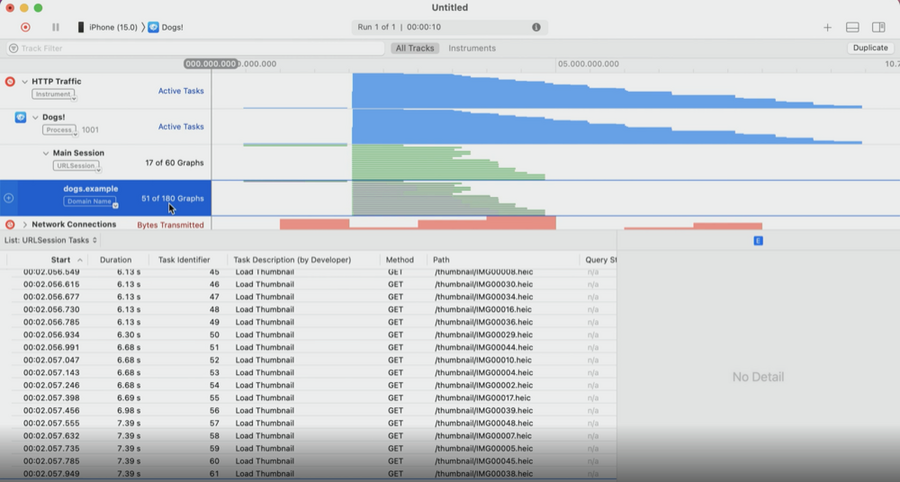Switch to the Instruments tab

point(472,48)
